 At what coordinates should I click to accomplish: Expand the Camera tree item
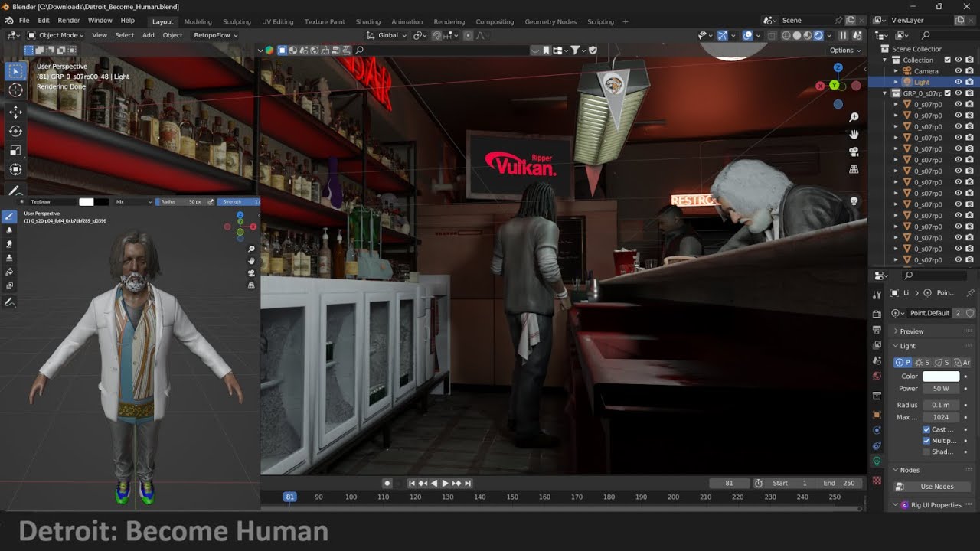click(896, 71)
